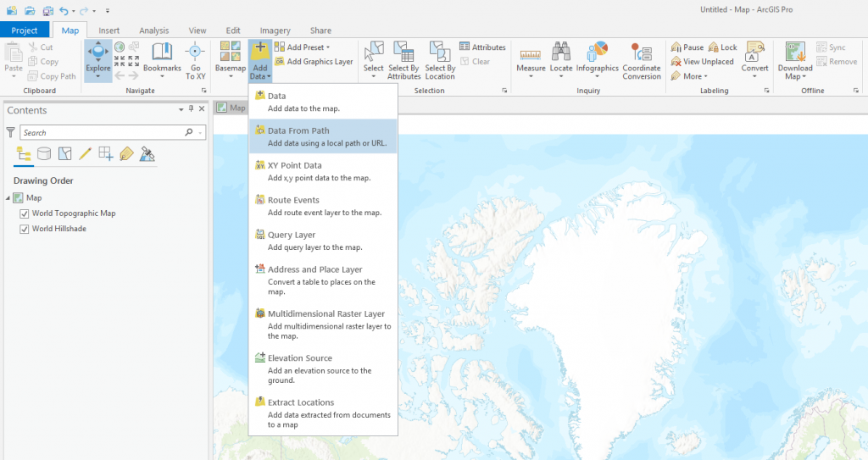Image resolution: width=868 pixels, height=460 pixels.
Task: Toggle World Topographic Map layer visibility
Action: 25,213
